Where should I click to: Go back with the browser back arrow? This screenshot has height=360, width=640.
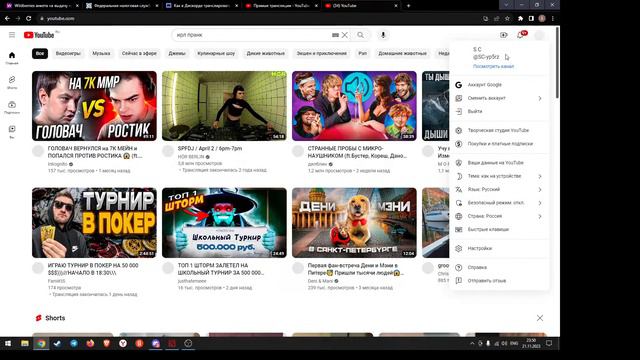7,18
